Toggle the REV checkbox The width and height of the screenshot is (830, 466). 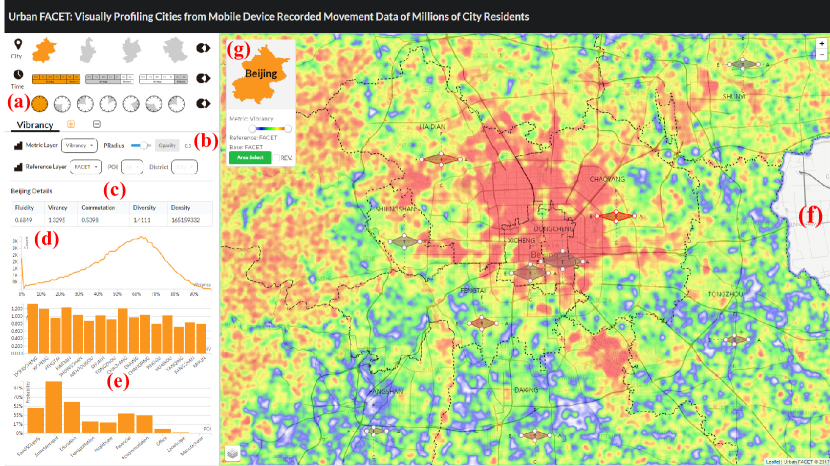[x=276, y=158]
